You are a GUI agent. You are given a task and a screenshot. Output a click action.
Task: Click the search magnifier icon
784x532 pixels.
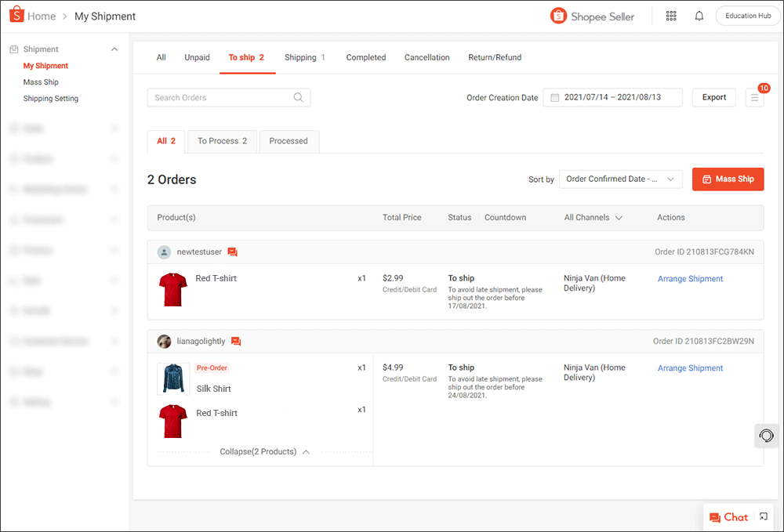pos(298,97)
